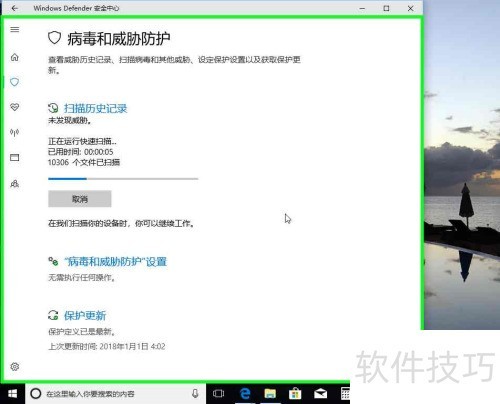Click the microphone icon in search box
The image size is (500, 404).
pos(195,394)
